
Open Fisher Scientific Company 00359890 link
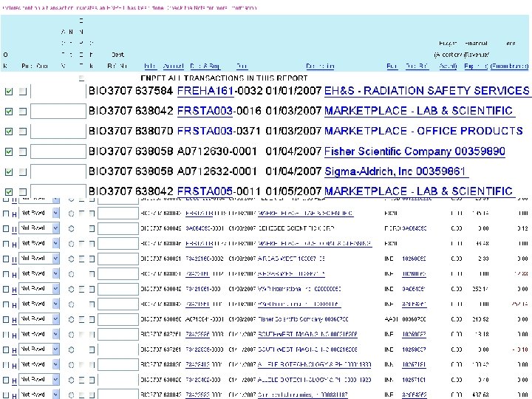tap(415, 151)
